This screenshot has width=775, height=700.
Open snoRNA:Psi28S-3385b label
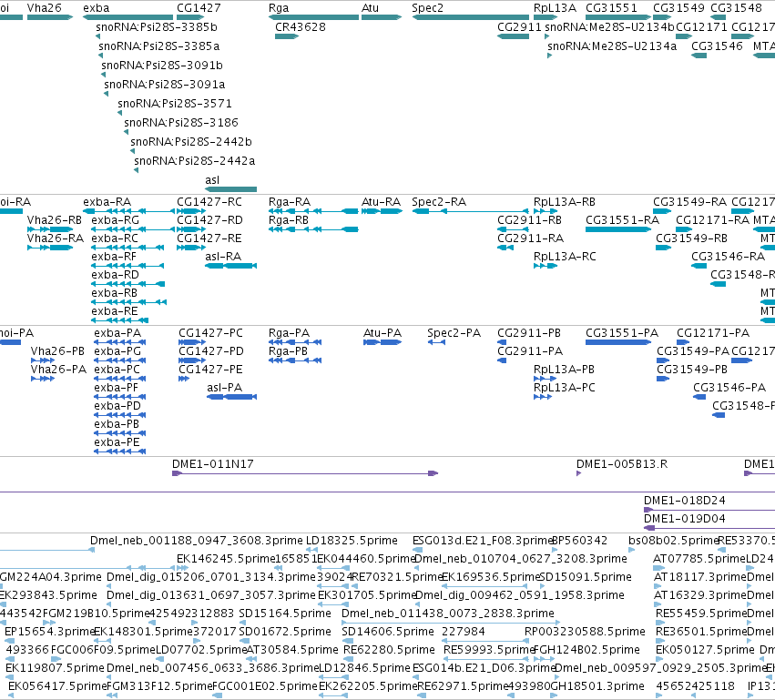coord(157,27)
